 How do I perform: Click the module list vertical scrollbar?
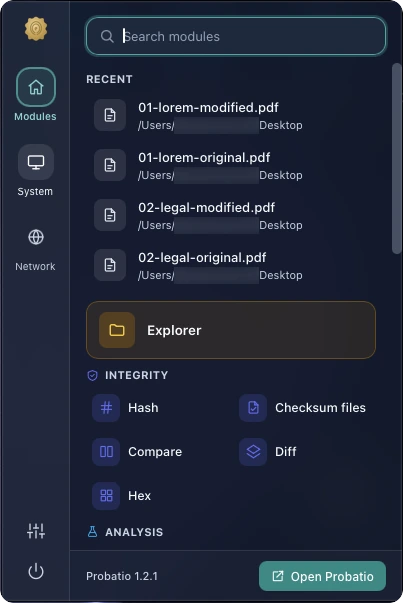[x=396, y=158]
